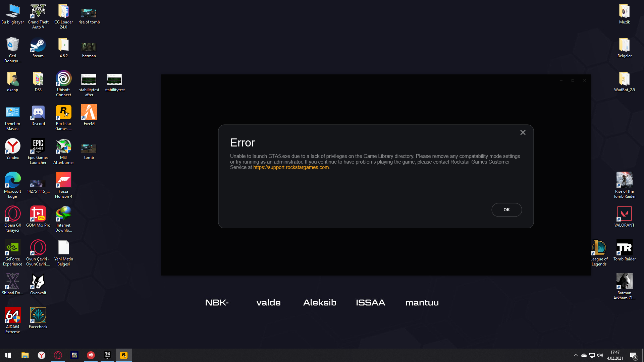Screen dimensions: 644x362
Task: Open VALORANT desktop shortcut
Action: click(624, 214)
